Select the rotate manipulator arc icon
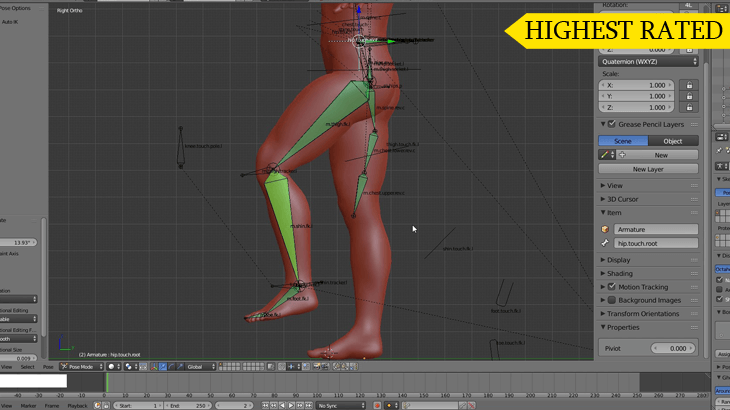This screenshot has width=730, height=410. click(x=171, y=367)
